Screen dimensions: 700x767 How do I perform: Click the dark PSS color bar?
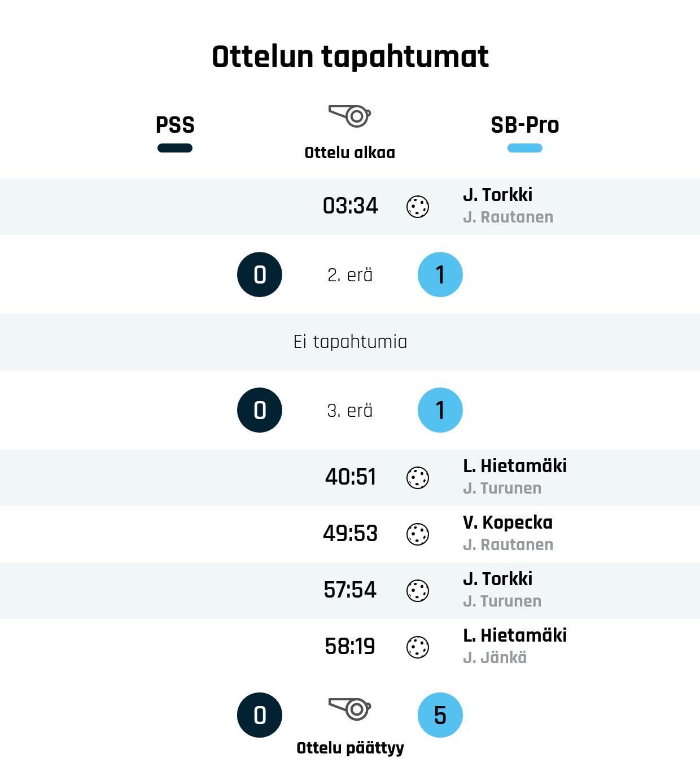coord(175,148)
